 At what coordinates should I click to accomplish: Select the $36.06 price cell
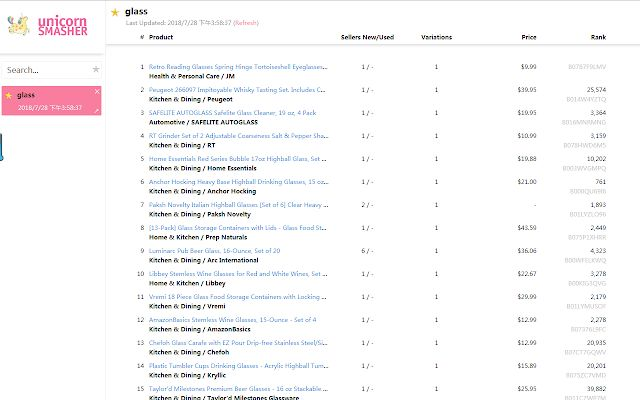[527, 251]
